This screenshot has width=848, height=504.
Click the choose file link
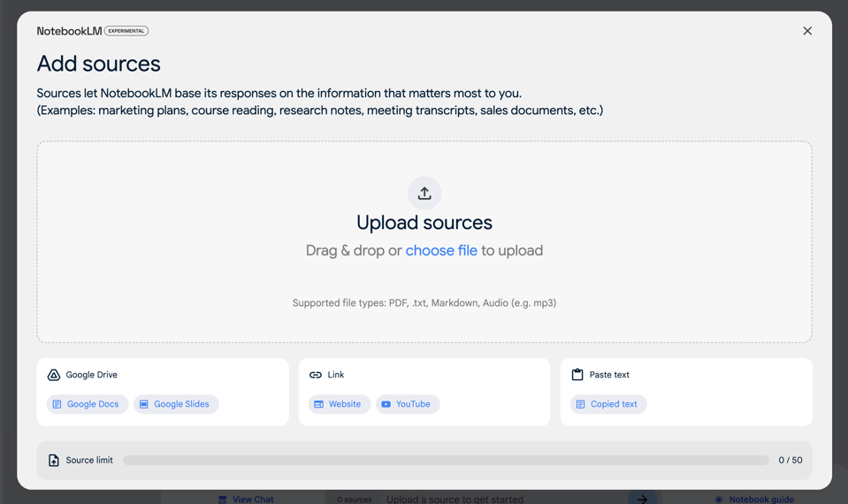[441, 250]
